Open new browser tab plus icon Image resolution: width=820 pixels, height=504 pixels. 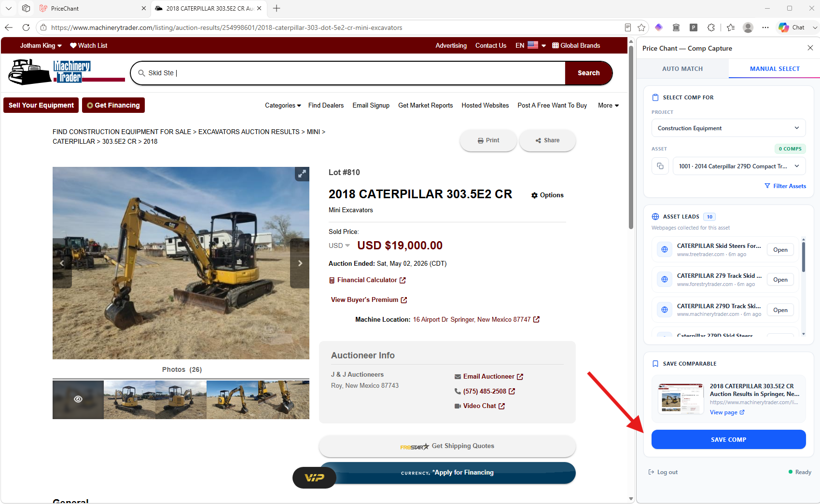277,8
